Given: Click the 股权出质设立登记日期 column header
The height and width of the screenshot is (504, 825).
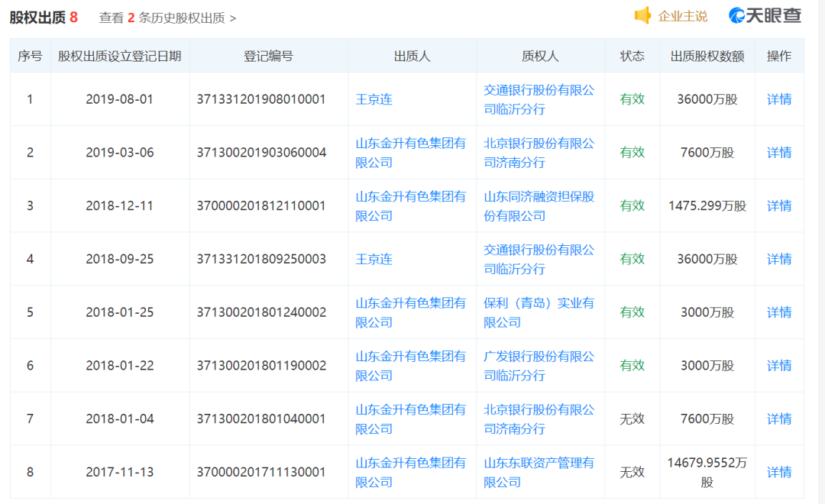Looking at the screenshot, I should 120,56.
